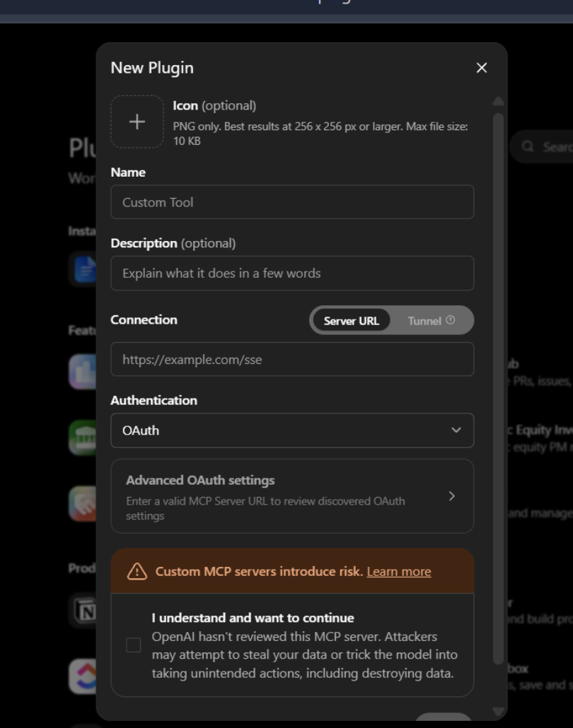The image size is (573, 728).
Task: Open the Learn more link
Action: pos(399,572)
